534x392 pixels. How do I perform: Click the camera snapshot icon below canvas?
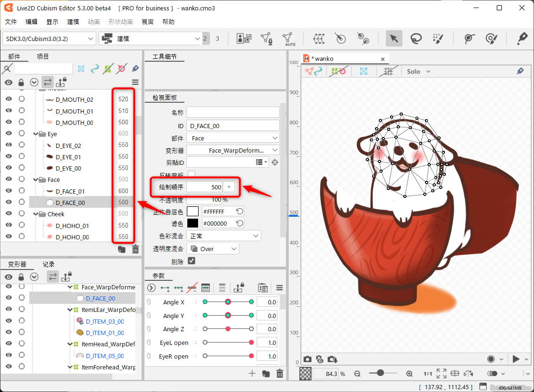[308, 359]
